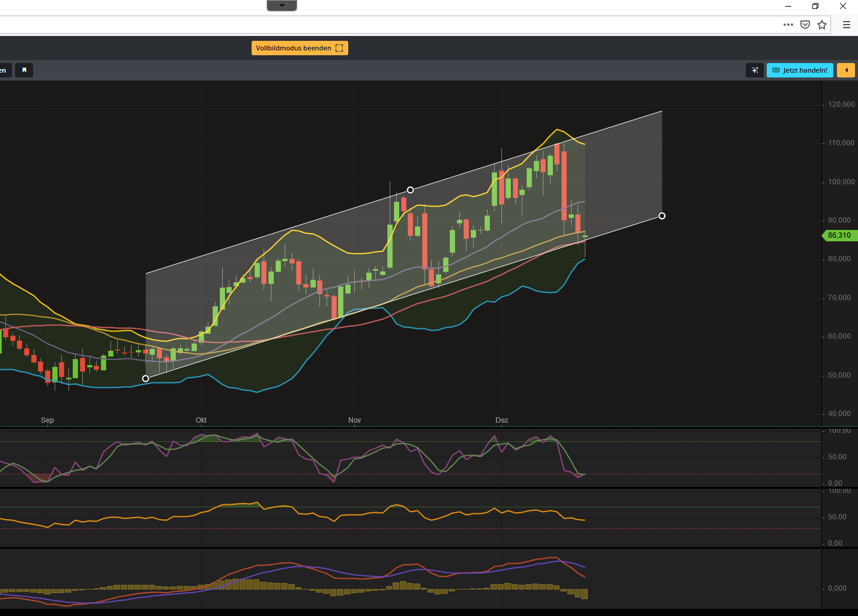The width and height of the screenshot is (858, 616).
Task: Click the sparkle icon beside Jetzt handeln
Action: 755,70
